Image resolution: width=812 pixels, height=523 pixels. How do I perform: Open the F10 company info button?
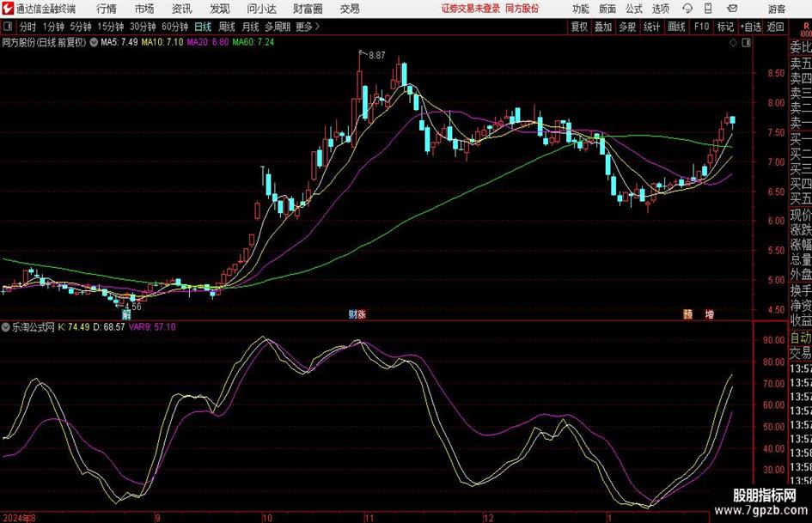click(702, 27)
